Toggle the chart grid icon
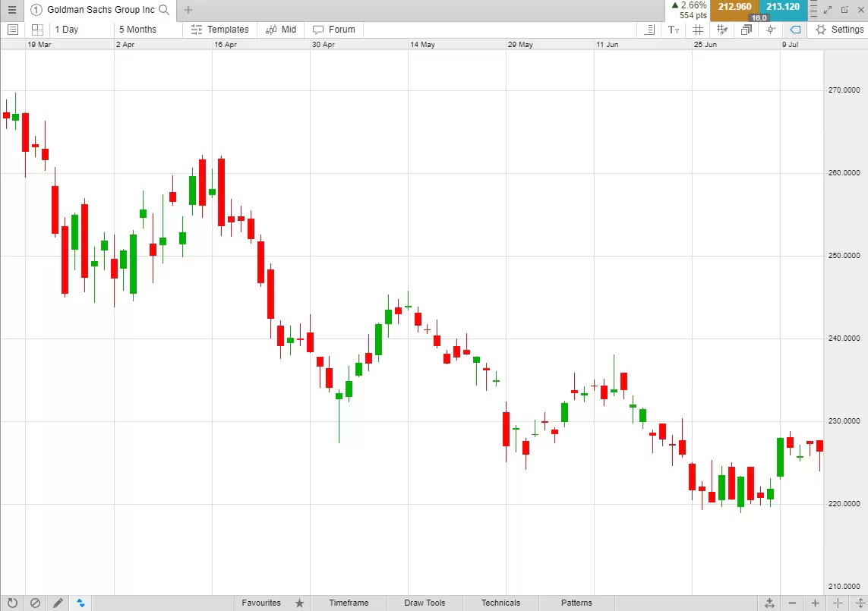 697,30
